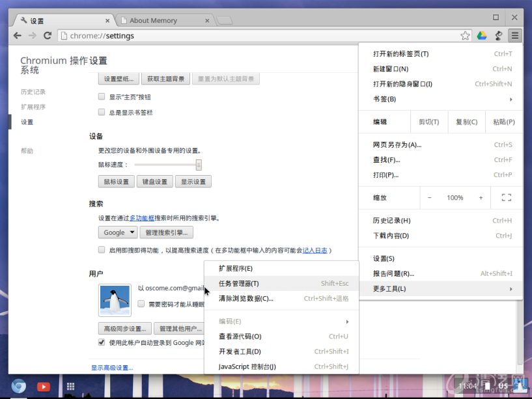Select 任务管理器(T) from the submenu
The height and width of the screenshot is (399, 532).
click(239, 284)
